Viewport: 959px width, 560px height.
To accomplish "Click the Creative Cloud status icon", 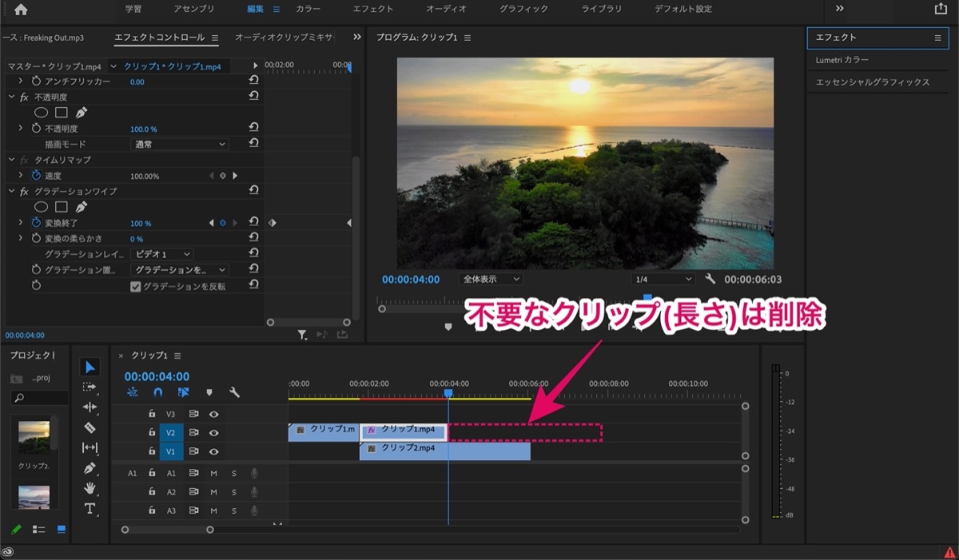I will coord(8,552).
